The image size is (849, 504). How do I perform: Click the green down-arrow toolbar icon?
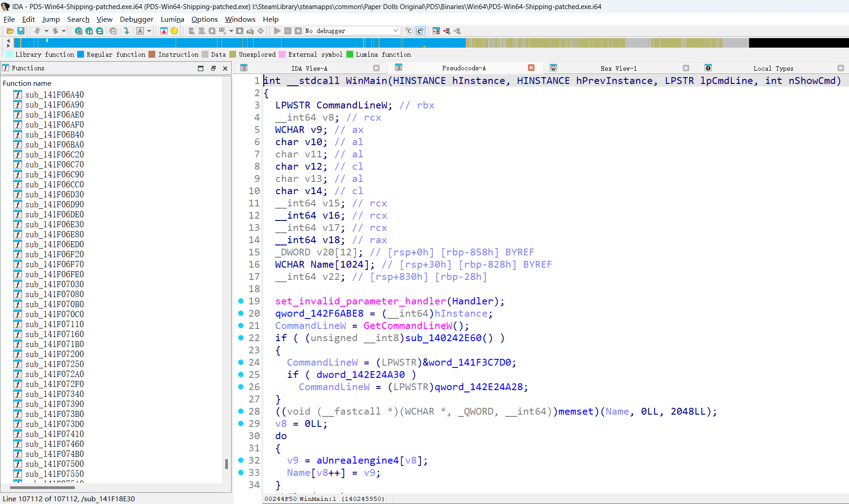click(x=127, y=31)
